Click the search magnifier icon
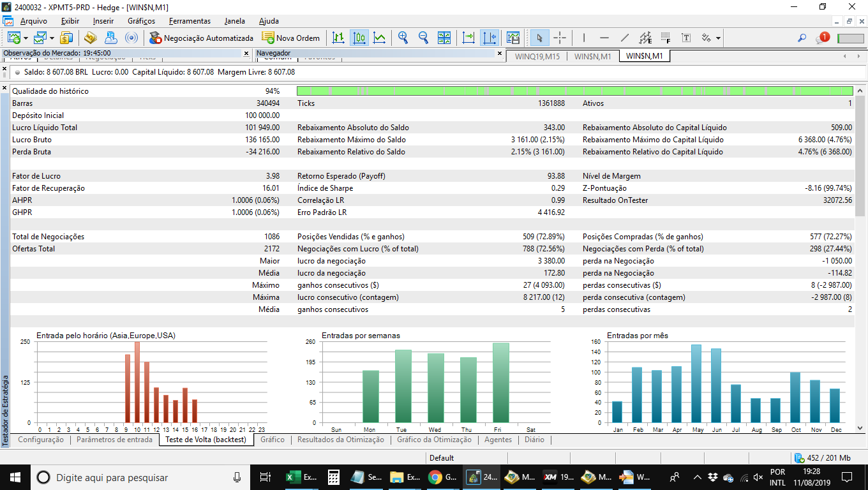Screen dimensions: 868x490 [x=802, y=38]
